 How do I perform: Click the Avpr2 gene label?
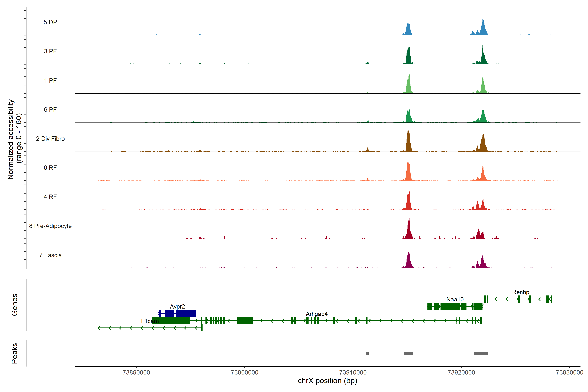tap(177, 307)
